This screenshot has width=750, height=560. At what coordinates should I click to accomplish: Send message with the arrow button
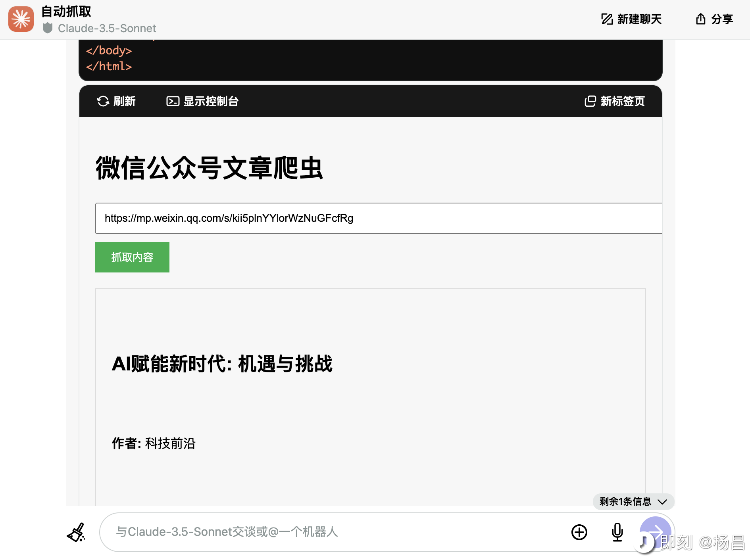tap(655, 532)
